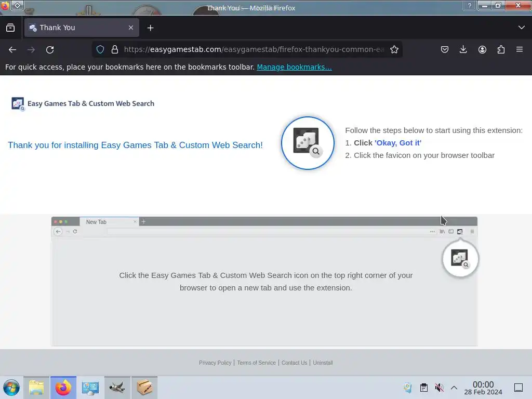This screenshot has width=532, height=399.
Task: Switch to Firefox in the taskbar
Action: tap(63, 388)
